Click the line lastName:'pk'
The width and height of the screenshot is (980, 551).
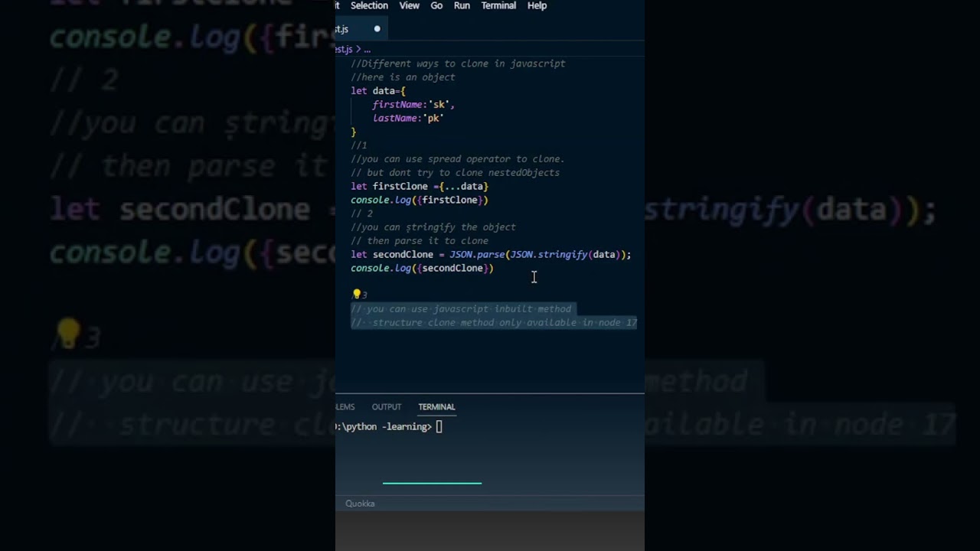[408, 119]
